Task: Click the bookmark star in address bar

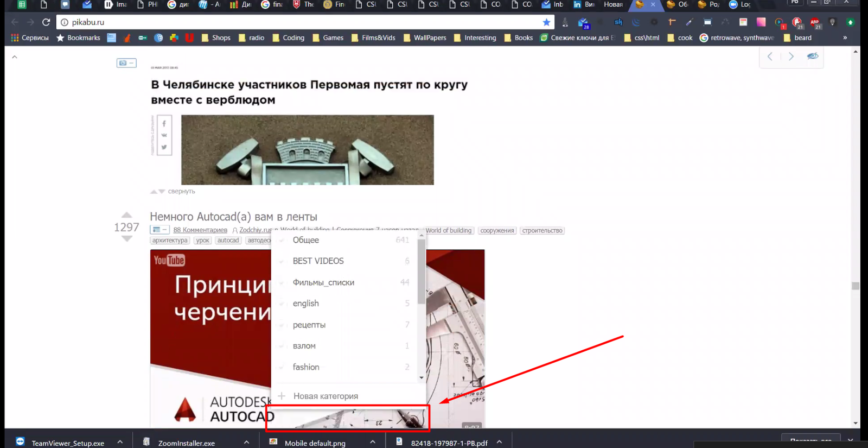Action: (546, 22)
